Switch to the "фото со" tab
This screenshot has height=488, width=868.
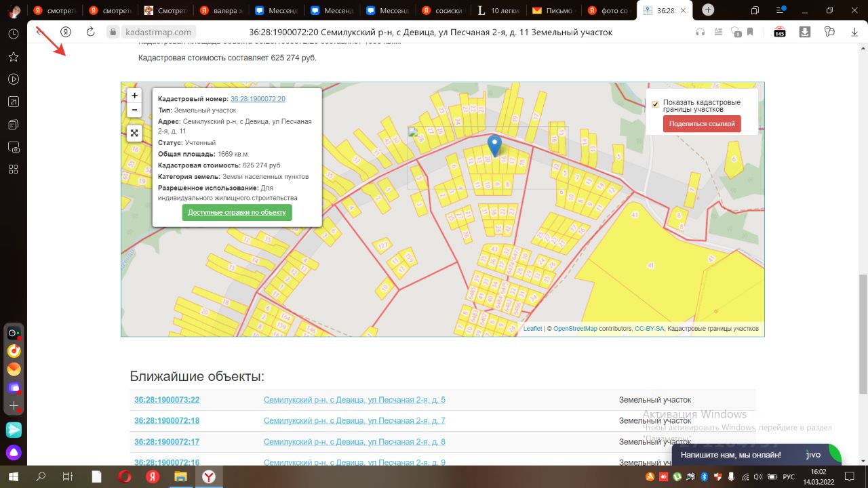click(x=609, y=10)
